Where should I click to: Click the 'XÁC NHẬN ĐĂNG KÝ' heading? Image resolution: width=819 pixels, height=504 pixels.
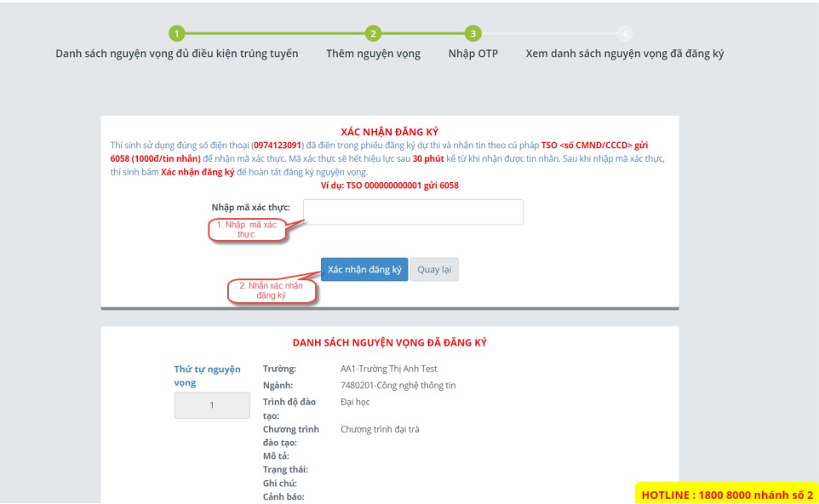[389, 132]
